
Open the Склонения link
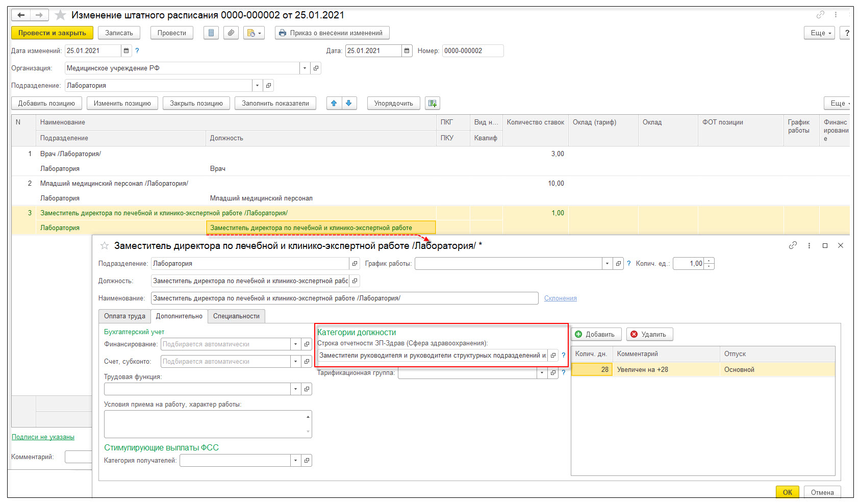[561, 298]
